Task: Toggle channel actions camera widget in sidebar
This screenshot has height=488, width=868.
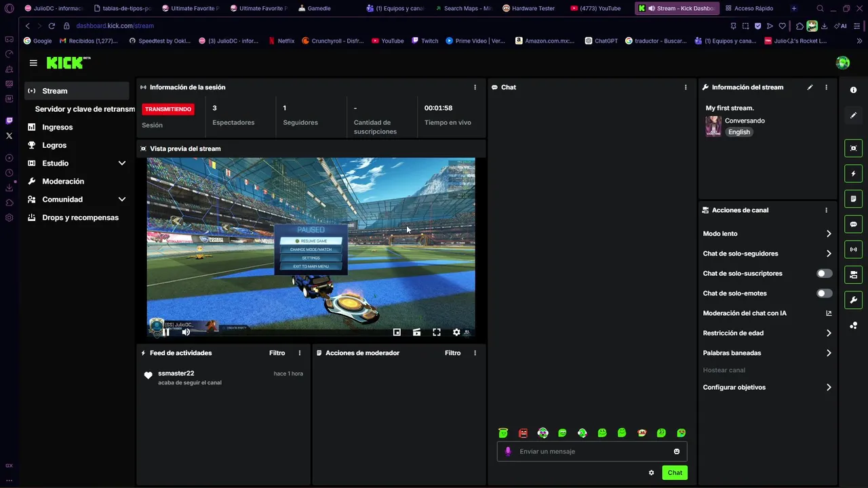Action: [x=854, y=274]
